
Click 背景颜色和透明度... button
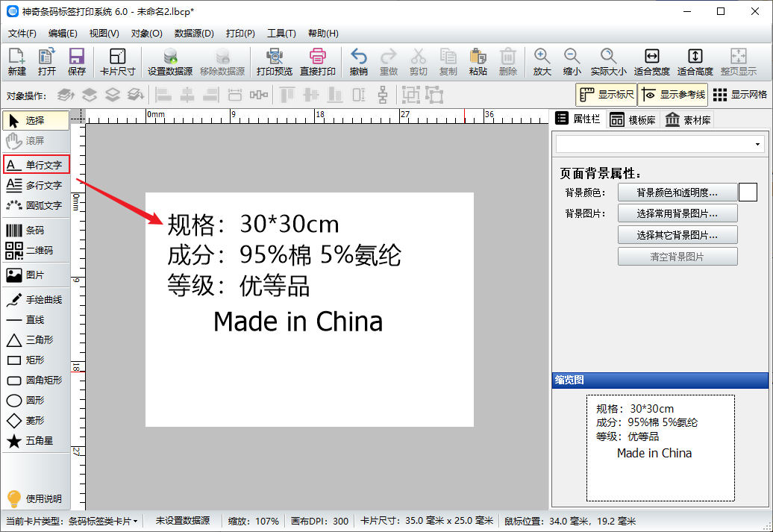[x=677, y=193]
